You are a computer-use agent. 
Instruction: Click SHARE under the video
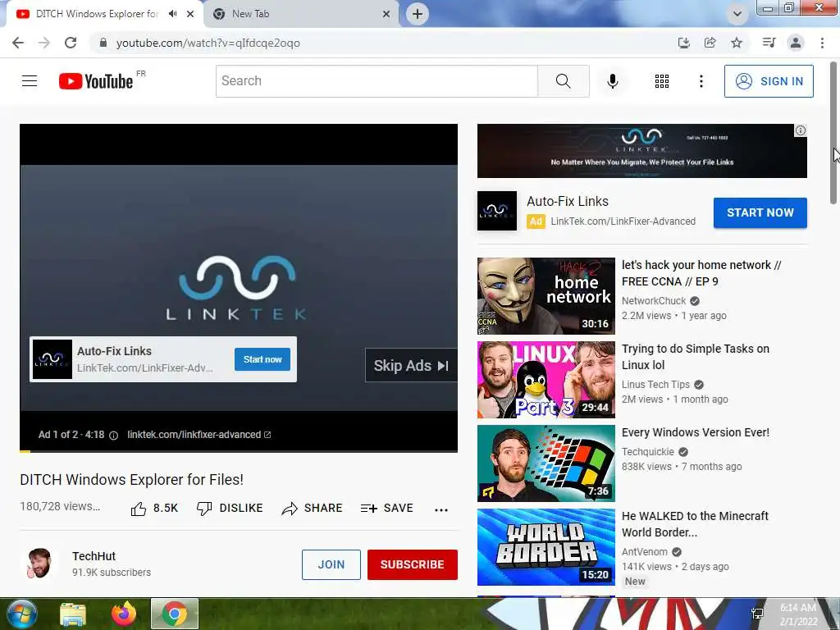(312, 509)
